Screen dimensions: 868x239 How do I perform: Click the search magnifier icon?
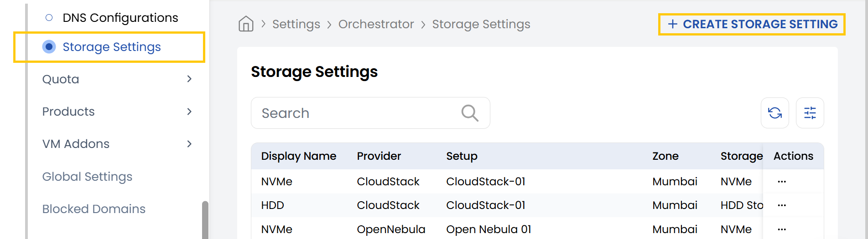[469, 113]
